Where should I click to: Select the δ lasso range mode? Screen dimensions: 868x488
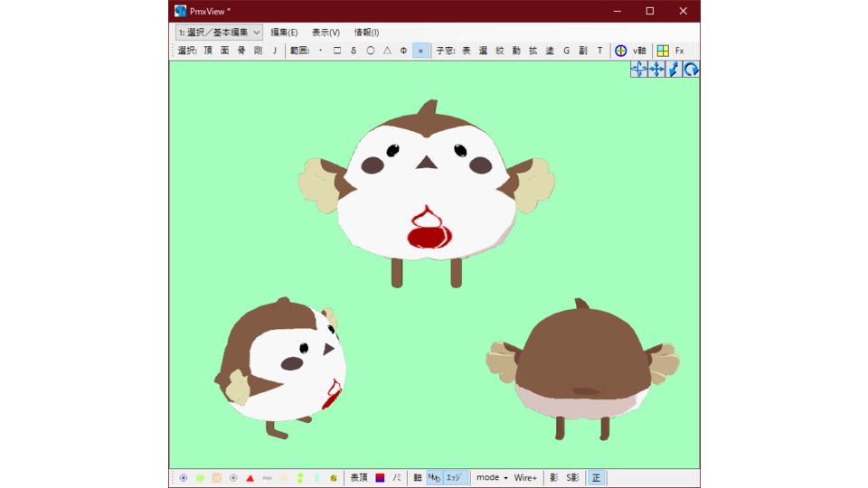tap(354, 51)
